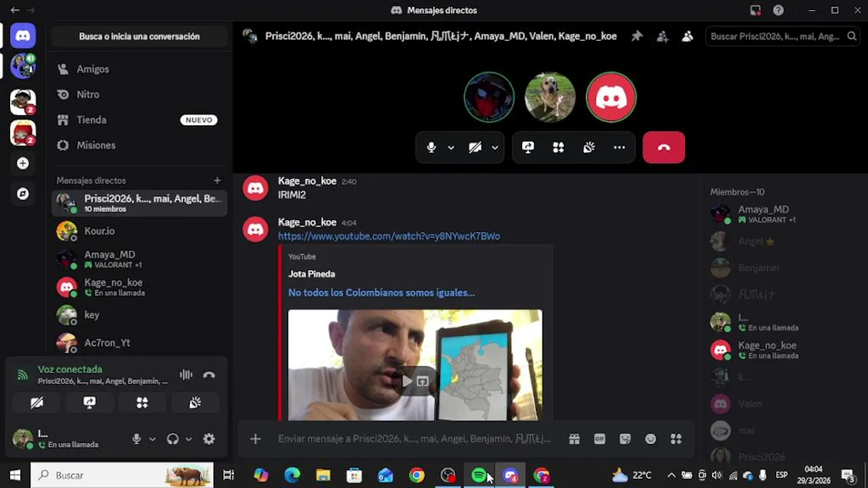Open soundboard icon in call controls bar
The image size is (868, 488).
(x=589, y=147)
